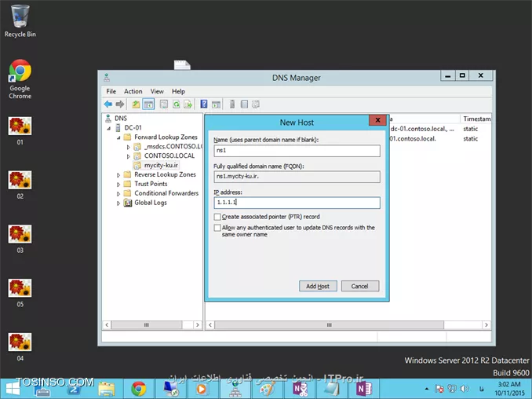The width and height of the screenshot is (532, 399).
Task: Expand the Trust Points node
Action: (118, 185)
